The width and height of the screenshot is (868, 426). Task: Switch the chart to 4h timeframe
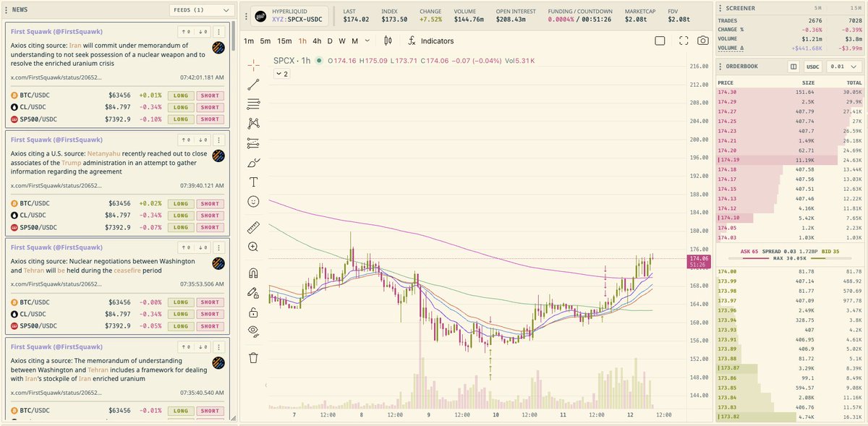(317, 41)
